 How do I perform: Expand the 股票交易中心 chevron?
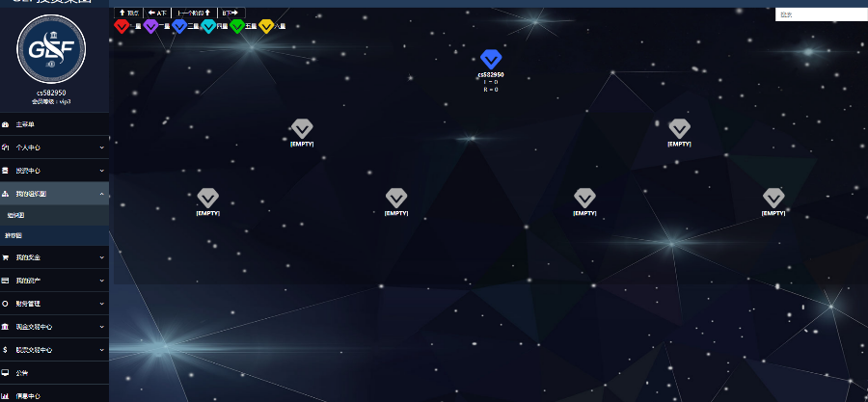click(x=102, y=350)
